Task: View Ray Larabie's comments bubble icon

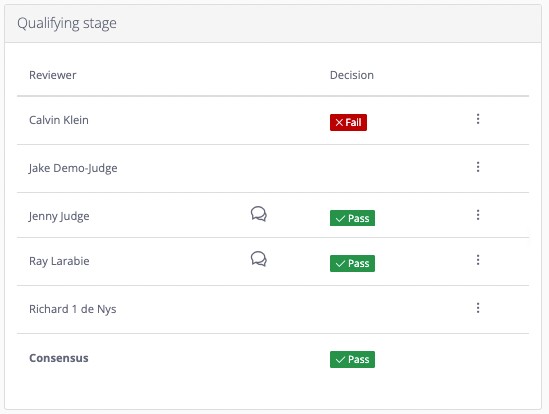Action: (x=259, y=259)
